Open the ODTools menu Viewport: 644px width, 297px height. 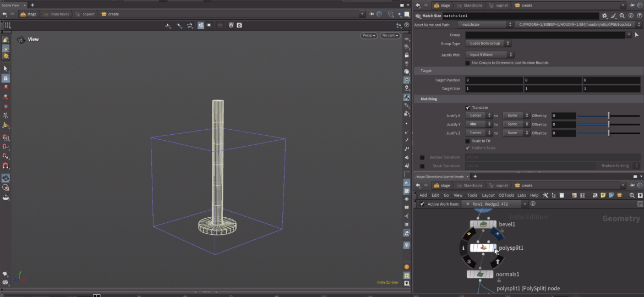[506, 195]
